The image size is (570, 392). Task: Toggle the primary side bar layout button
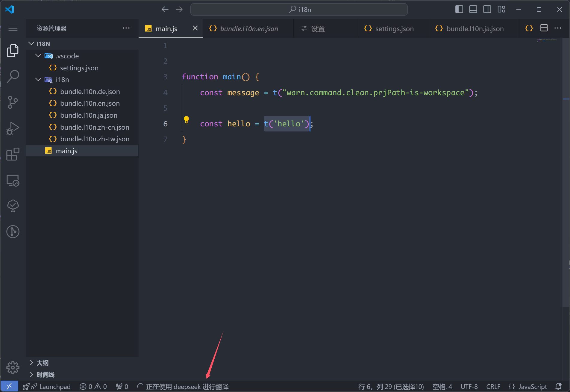[x=459, y=9]
